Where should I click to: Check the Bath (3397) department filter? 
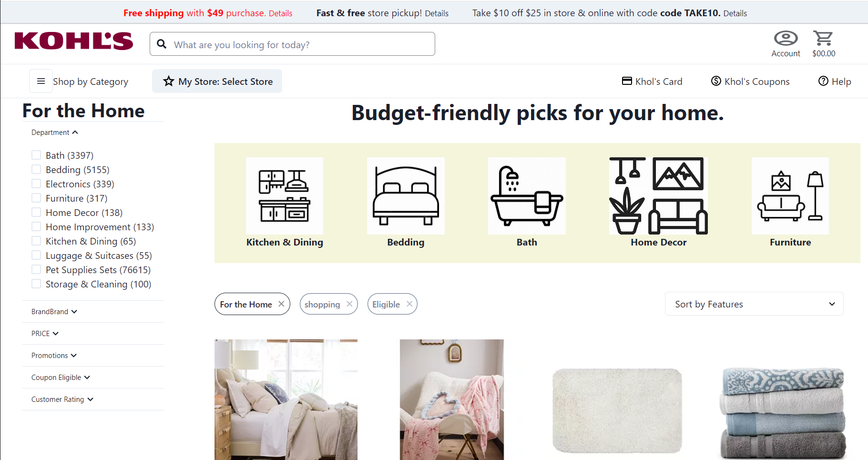point(36,155)
